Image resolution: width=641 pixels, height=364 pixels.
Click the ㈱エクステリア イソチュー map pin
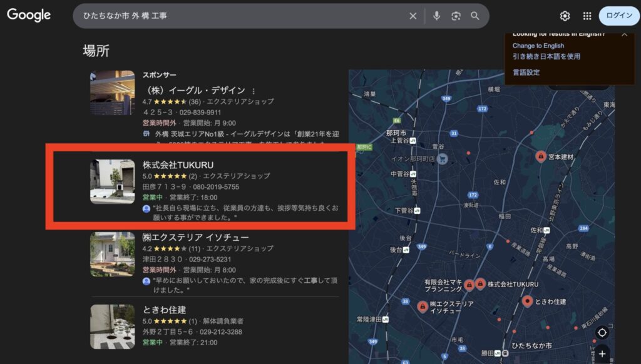click(423, 306)
